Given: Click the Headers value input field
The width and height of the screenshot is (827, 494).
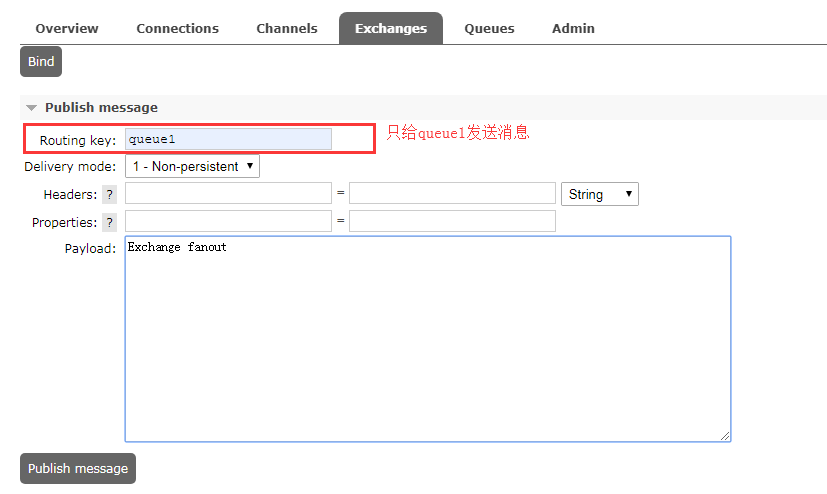Looking at the screenshot, I should [x=453, y=193].
